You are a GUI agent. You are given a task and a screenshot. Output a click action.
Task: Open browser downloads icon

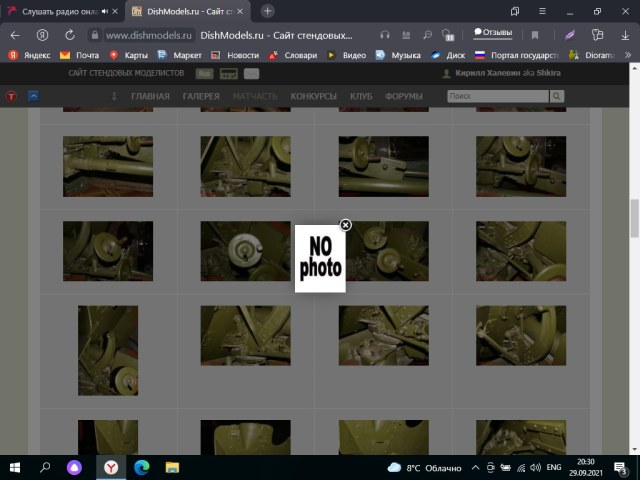click(624, 35)
